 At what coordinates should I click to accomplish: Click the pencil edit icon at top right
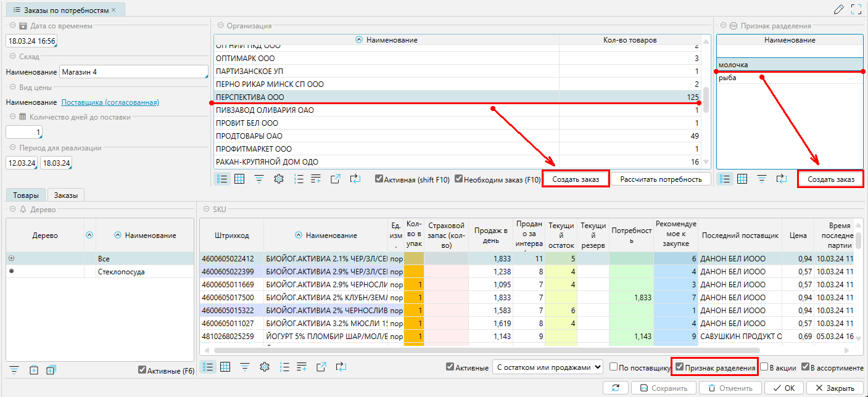click(x=838, y=9)
